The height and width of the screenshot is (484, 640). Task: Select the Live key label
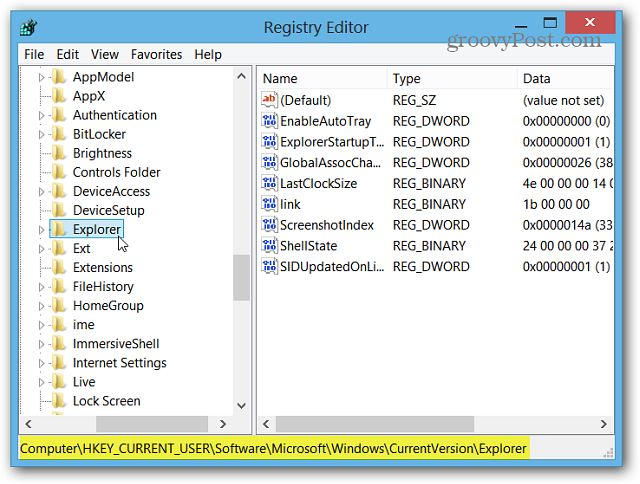coord(84,382)
